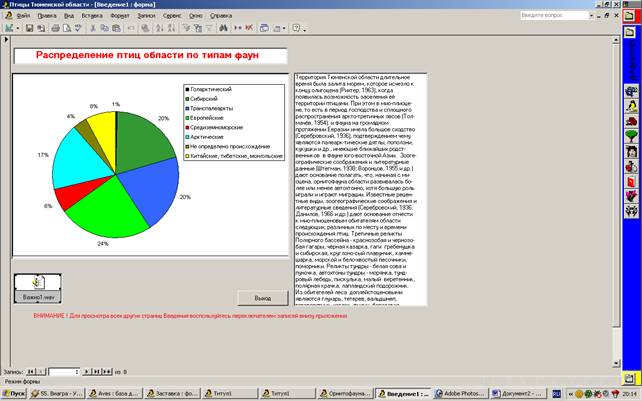Screen dimensions: 642x401
Task: Click the tree icon in Office shortcut bar
Action: pos(631,136)
